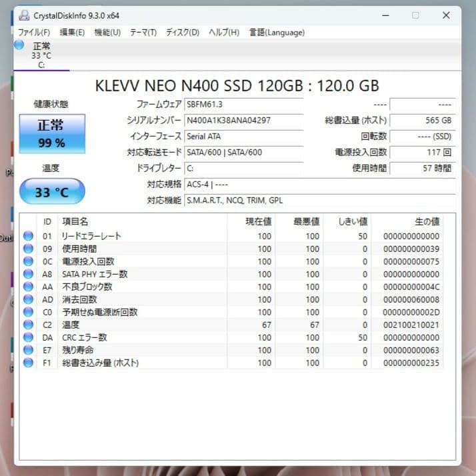Open the 言語(Language) menu
This screenshot has width=476, height=476.
coord(277,32)
